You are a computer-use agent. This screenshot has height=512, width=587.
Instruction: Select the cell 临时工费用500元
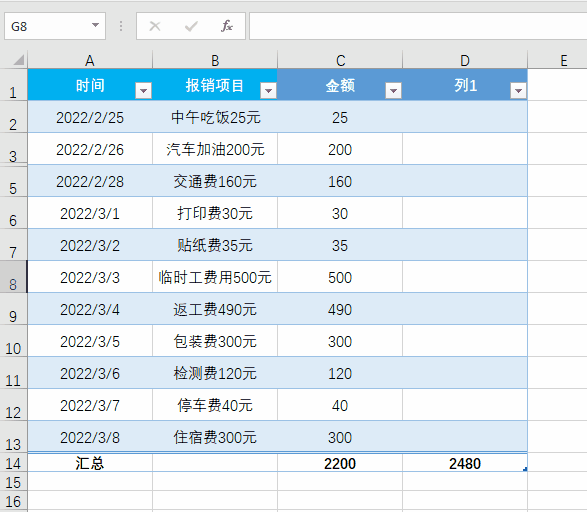[215, 277]
